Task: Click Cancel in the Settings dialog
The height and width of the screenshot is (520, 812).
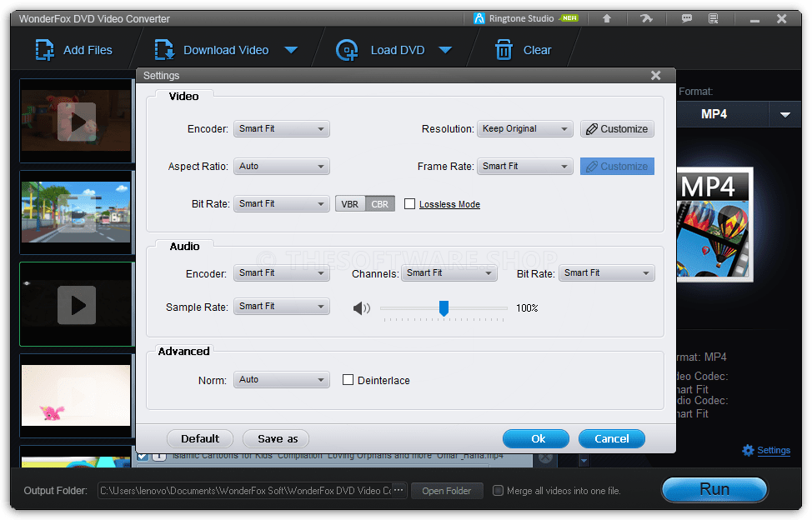Action: [612, 439]
